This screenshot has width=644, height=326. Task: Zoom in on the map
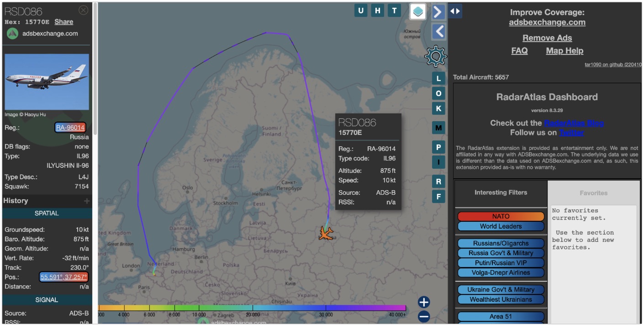pos(424,302)
